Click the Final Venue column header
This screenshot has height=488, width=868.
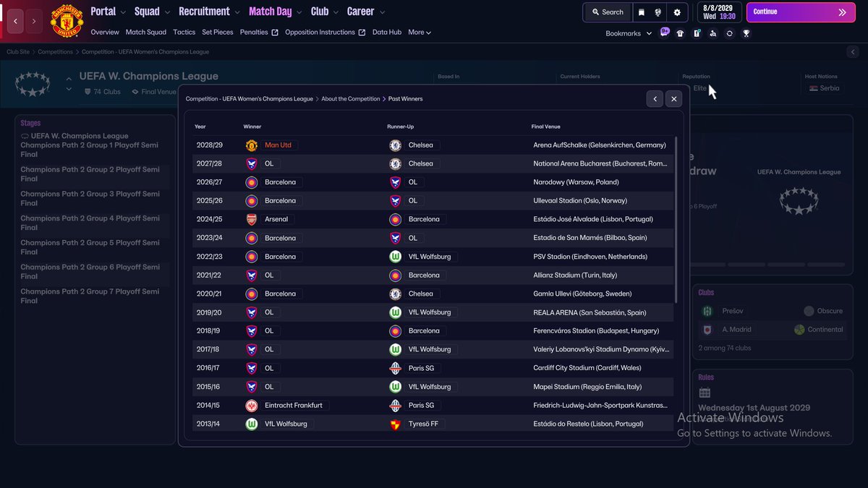pyautogui.click(x=546, y=127)
